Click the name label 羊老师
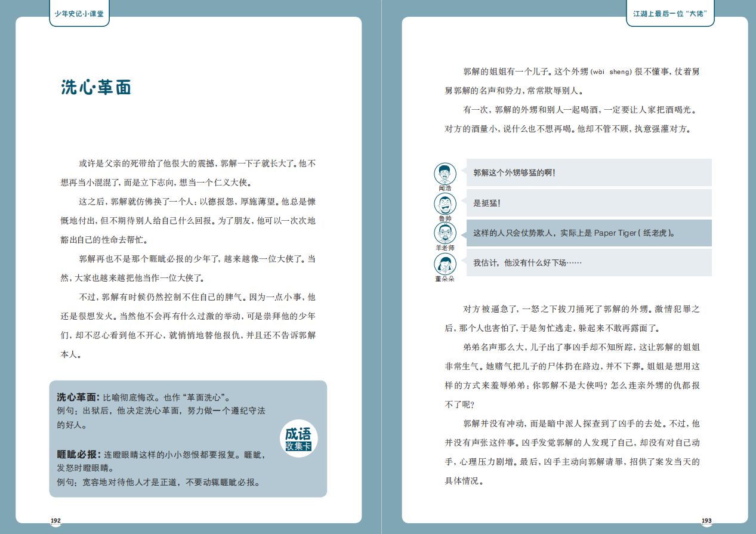Screen dimensions: 756x534 tap(445, 248)
